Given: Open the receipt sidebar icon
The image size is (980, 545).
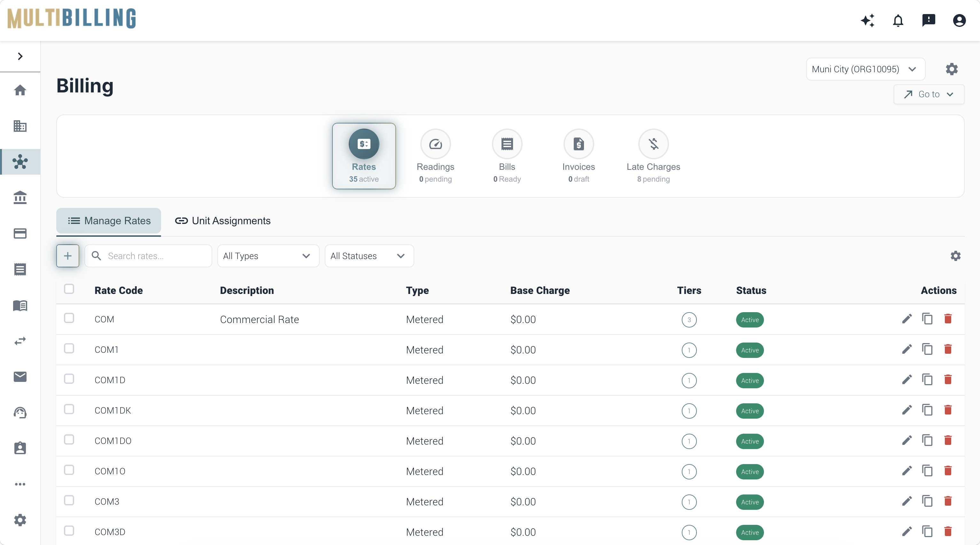Looking at the screenshot, I should click(20, 269).
